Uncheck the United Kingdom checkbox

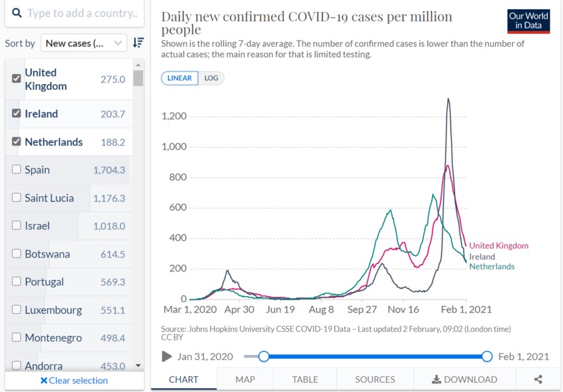click(17, 78)
